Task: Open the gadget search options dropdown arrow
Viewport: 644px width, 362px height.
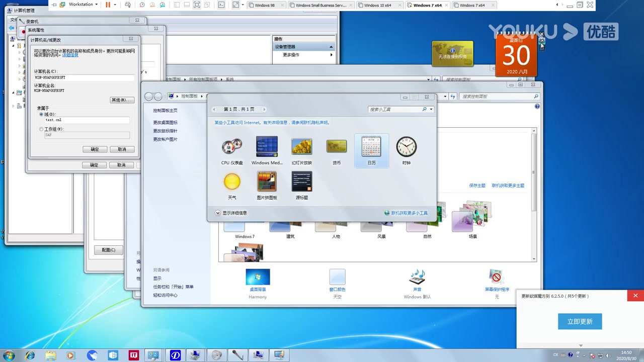Action: tap(431, 109)
